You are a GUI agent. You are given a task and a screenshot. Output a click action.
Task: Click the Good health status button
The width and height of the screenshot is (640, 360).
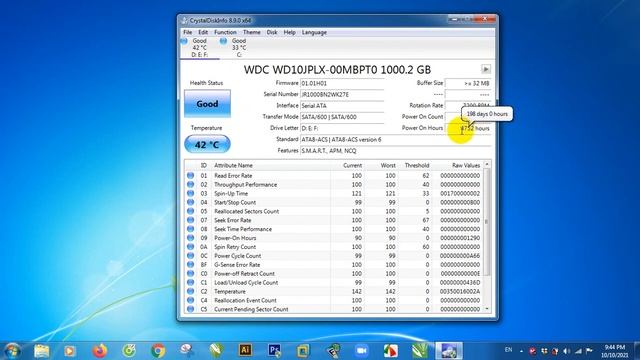click(x=207, y=104)
